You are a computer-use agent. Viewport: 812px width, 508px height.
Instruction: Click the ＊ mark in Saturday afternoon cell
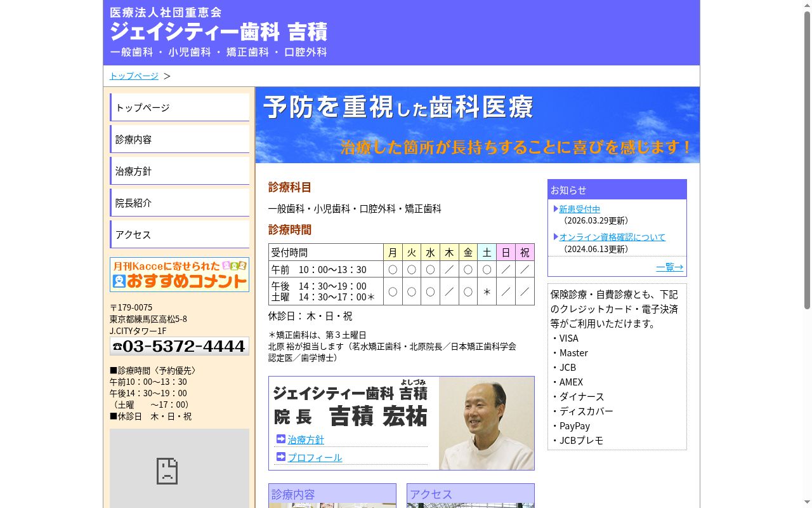(x=487, y=291)
